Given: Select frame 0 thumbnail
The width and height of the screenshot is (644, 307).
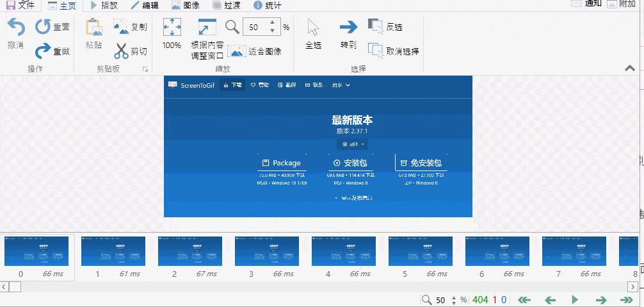Looking at the screenshot, I should pos(36,251).
